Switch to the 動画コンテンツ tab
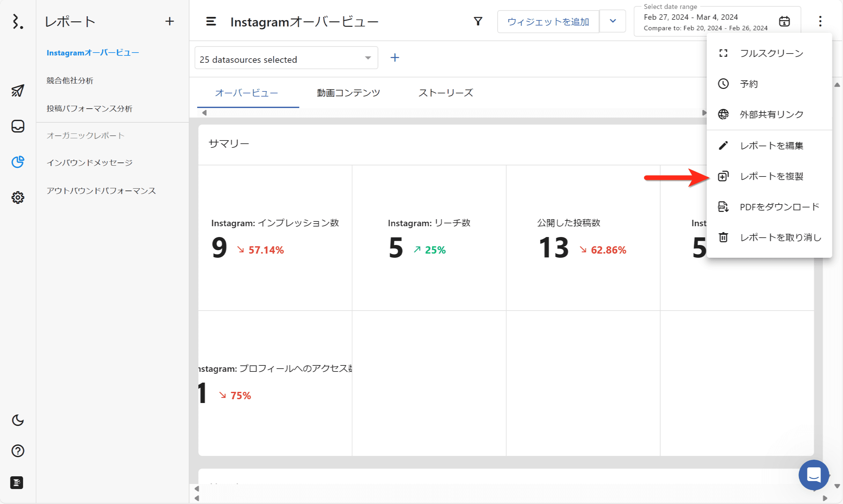Screen dimensions: 843x504 tap(348, 93)
